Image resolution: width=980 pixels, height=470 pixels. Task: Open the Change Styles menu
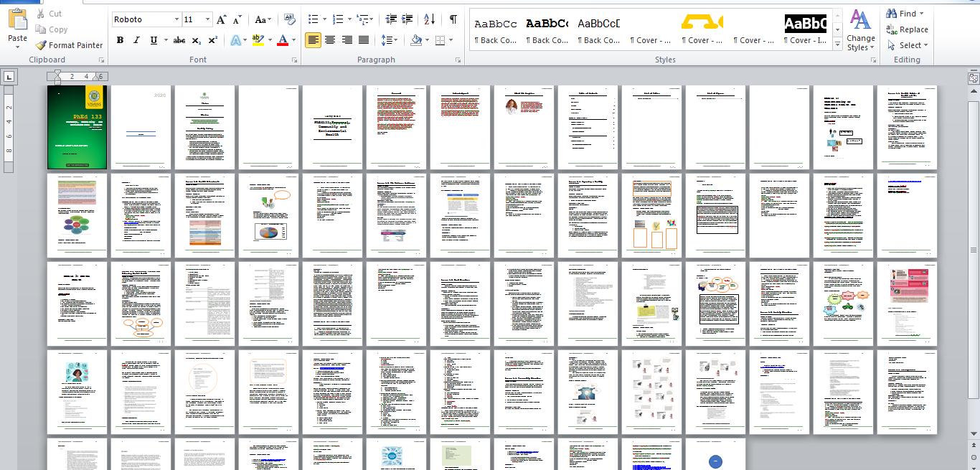pyautogui.click(x=860, y=32)
